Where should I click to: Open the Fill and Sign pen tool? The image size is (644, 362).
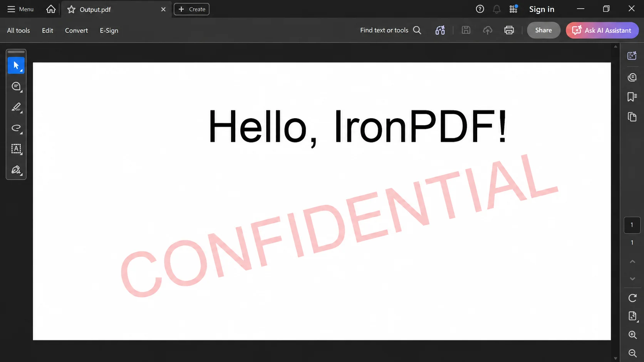16,170
